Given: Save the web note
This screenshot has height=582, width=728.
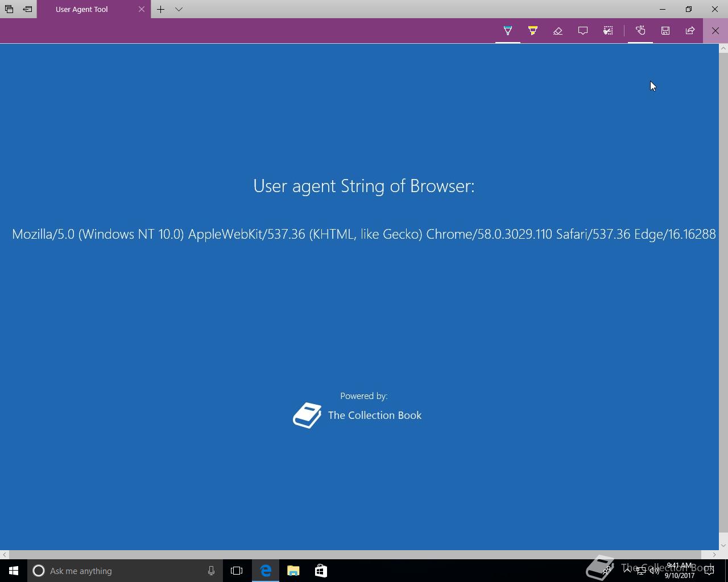Looking at the screenshot, I should pos(665,31).
